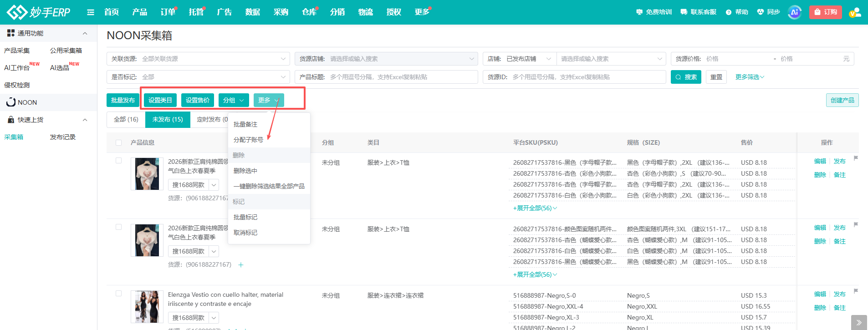Click the red 订购 button
Viewport: 868px width, 330px height.
coord(826,12)
